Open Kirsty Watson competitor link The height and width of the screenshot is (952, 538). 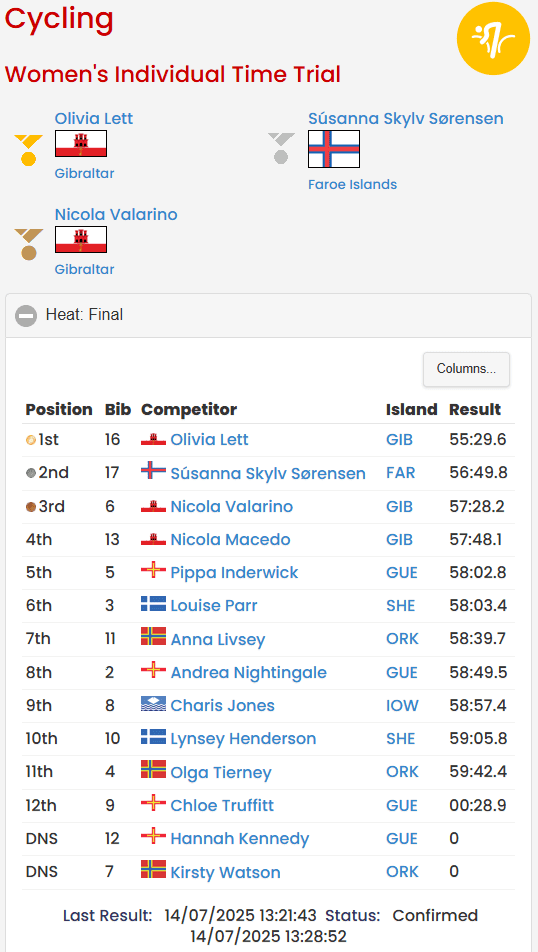[225, 872]
